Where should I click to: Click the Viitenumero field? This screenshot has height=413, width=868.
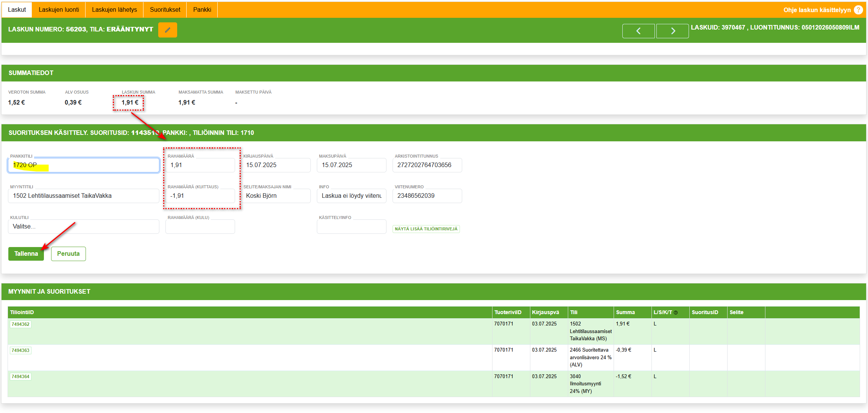point(427,196)
